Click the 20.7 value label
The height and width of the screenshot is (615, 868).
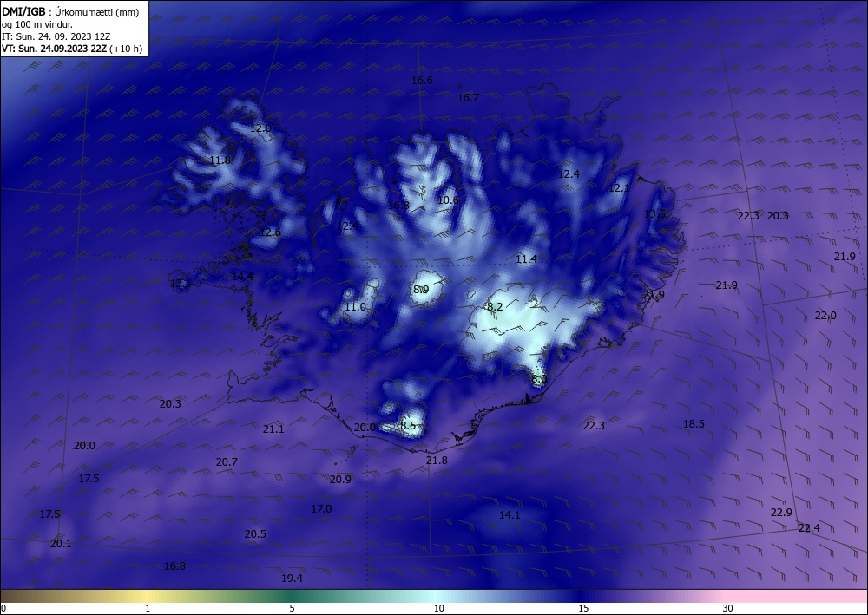(x=227, y=461)
